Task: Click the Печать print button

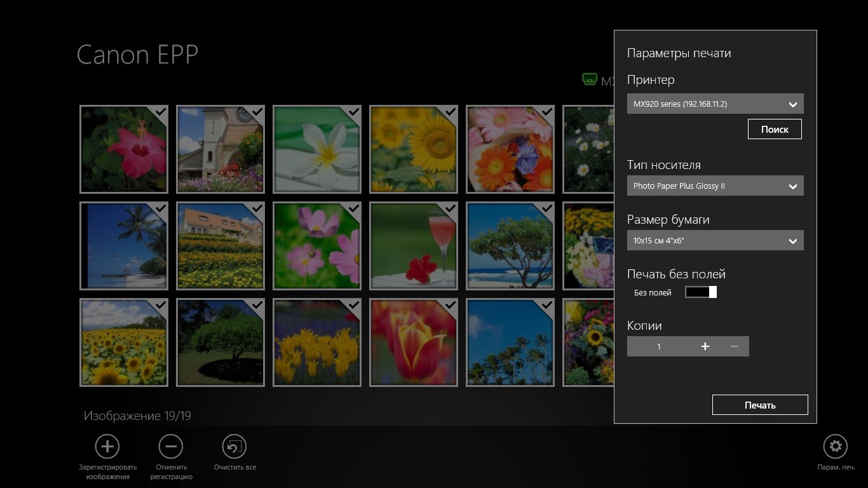Action: tap(760, 405)
